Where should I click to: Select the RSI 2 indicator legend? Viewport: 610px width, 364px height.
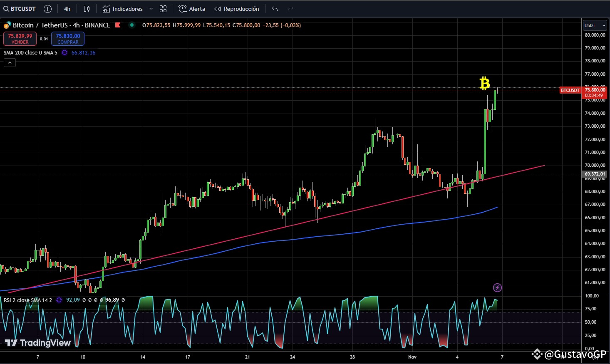(28, 300)
